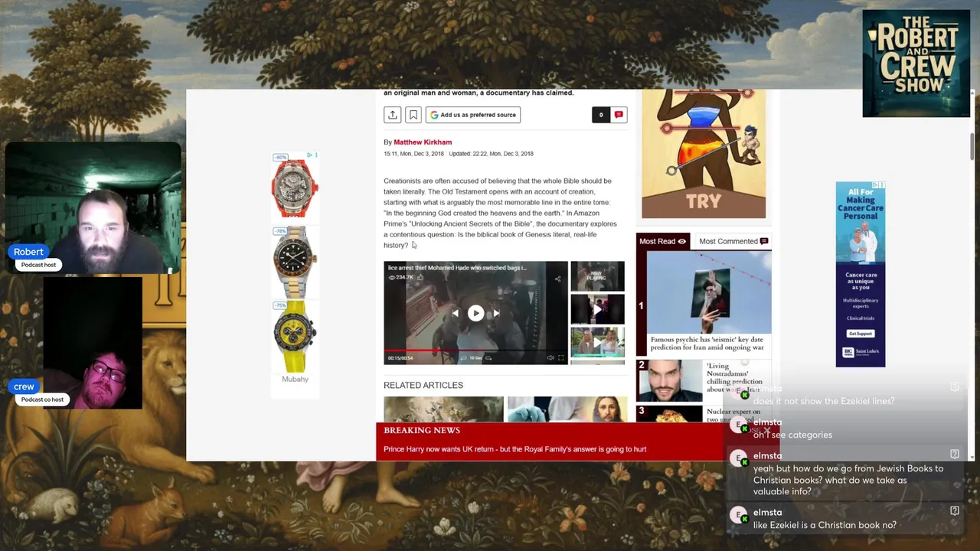
Task: Click the red watch ad image
Action: (x=295, y=188)
